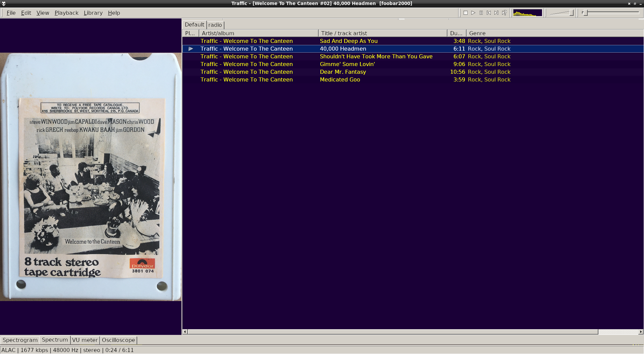
Task: Open the Oscilloscope tab
Action: (118, 340)
